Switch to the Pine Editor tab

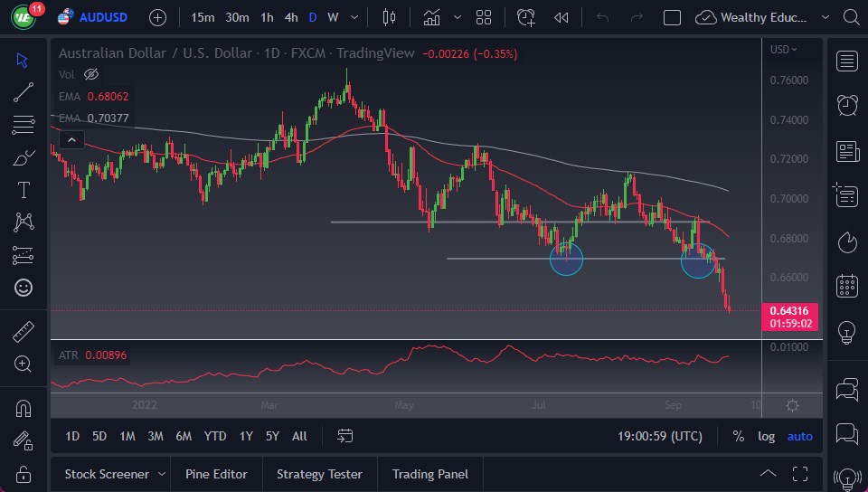[x=217, y=474]
